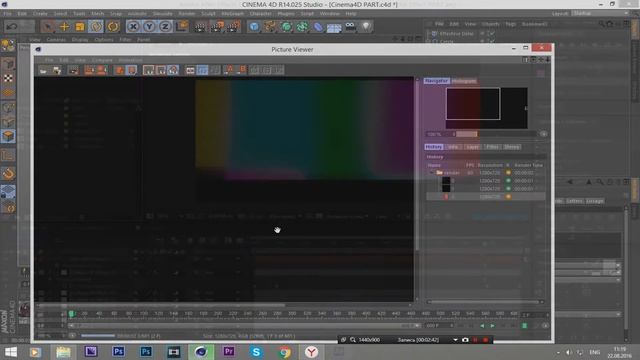This screenshot has height=360, width=640.
Task: Select the Live Selection arrow tool
Action: pyautogui.click(x=48, y=27)
